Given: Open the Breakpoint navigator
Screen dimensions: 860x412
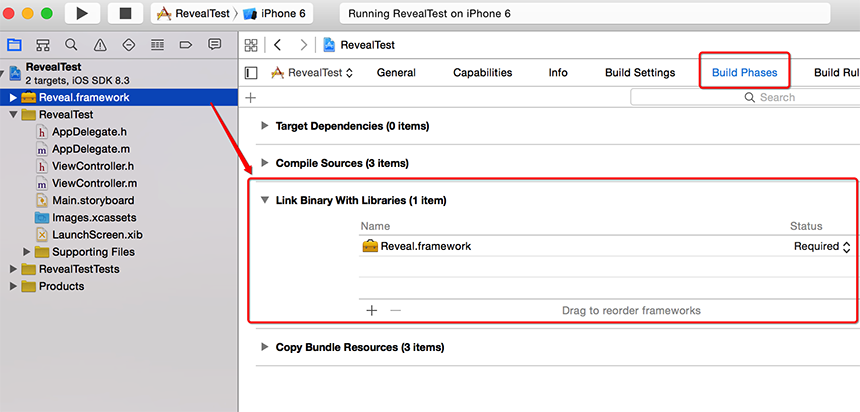Looking at the screenshot, I should 186,44.
